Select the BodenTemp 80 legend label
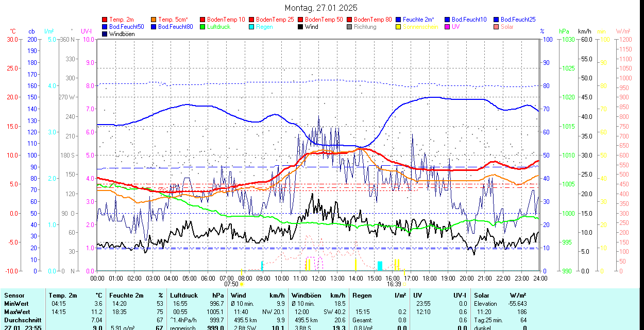Viewport: 644px width, 330px height. coord(373,20)
